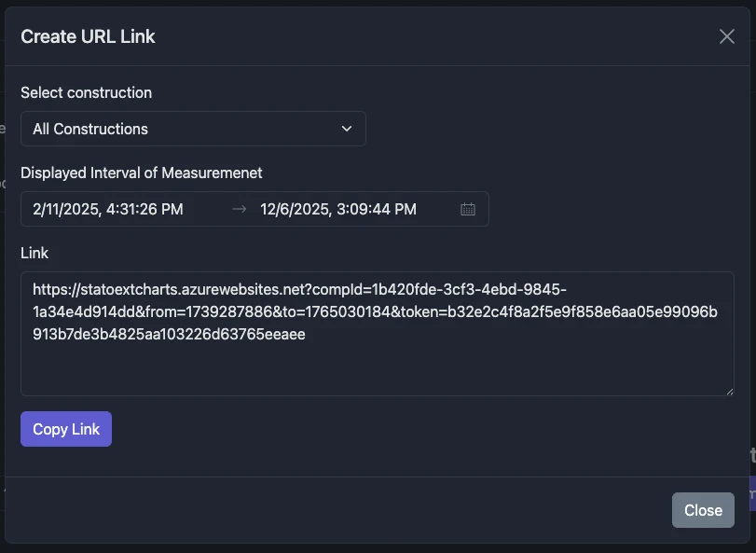Click the Copy Link button

point(65,428)
